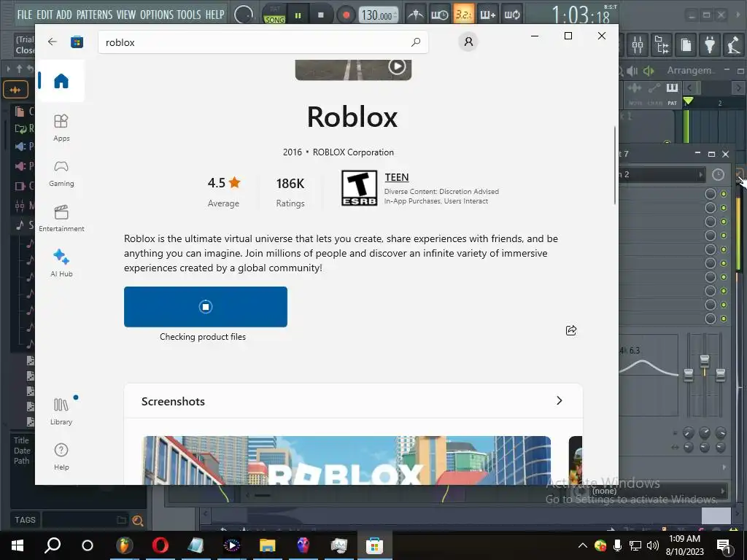
Task: Open Store Help
Action: point(61,456)
